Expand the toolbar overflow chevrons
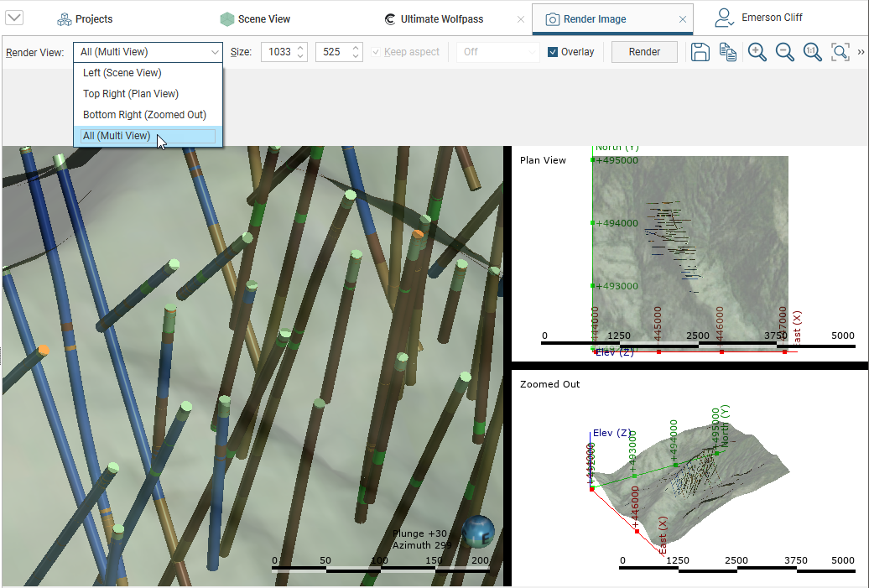This screenshot has height=588, width=869. (861, 52)
